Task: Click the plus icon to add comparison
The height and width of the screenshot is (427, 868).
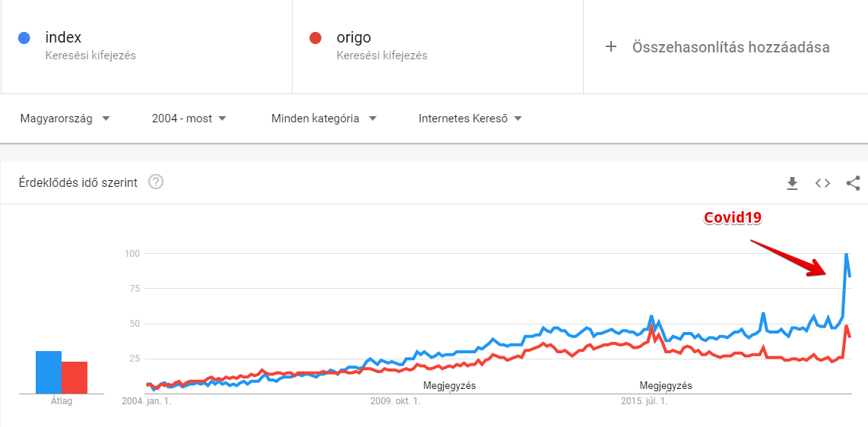Action: coord(610,47)
